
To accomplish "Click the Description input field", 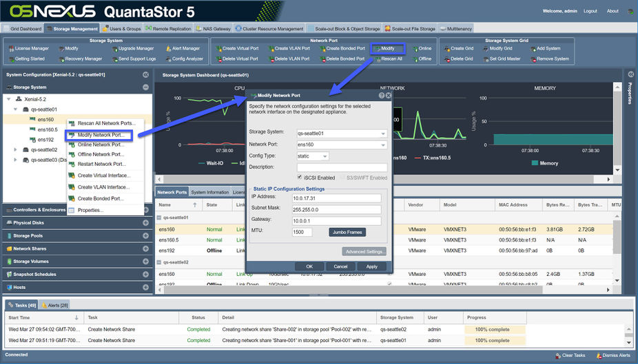I will click(x=342, y=167).
